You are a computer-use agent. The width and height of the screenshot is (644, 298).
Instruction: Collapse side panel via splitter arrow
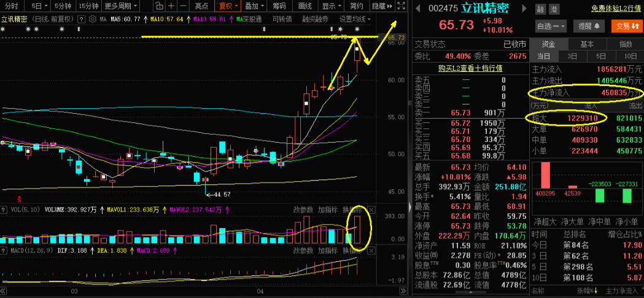410,208
